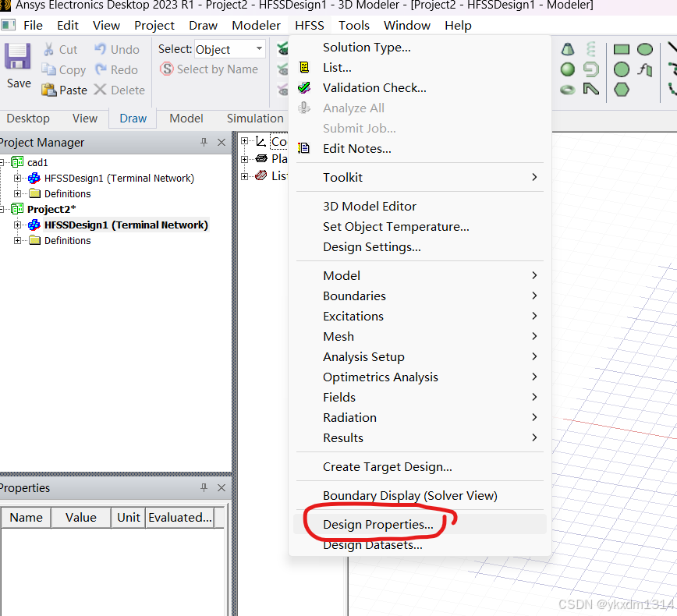Run Validation Check... from menu
This screenshot has width=677, height=616.
coord(420,87)
